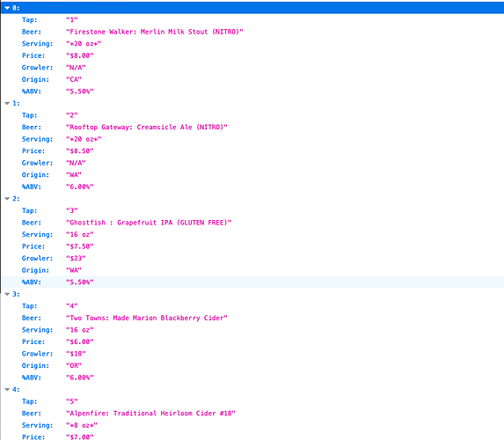Click the Tap value "3"

(72, 210)
